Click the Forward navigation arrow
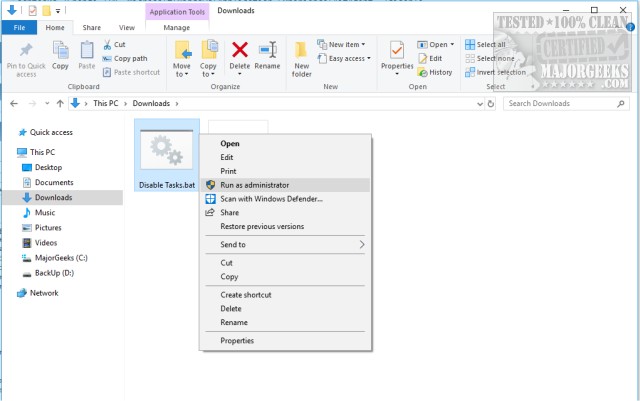 pyautogui.click(x=32, y=104)
